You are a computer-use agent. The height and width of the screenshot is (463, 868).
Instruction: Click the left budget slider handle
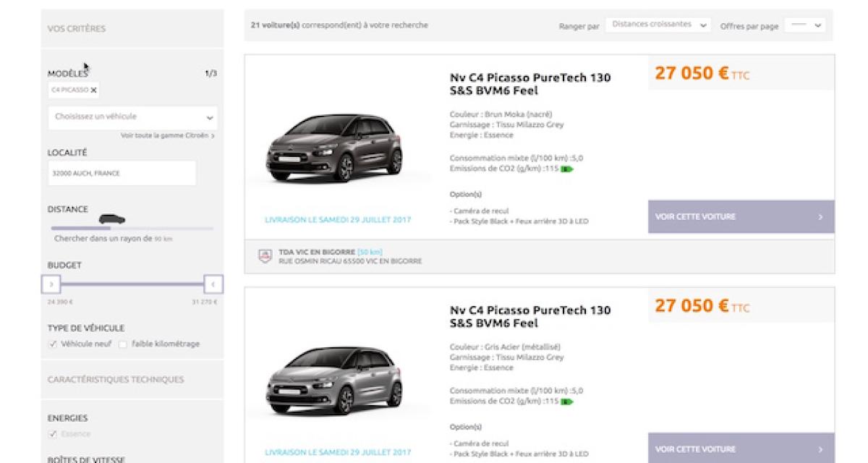click(x=51, y=284)
